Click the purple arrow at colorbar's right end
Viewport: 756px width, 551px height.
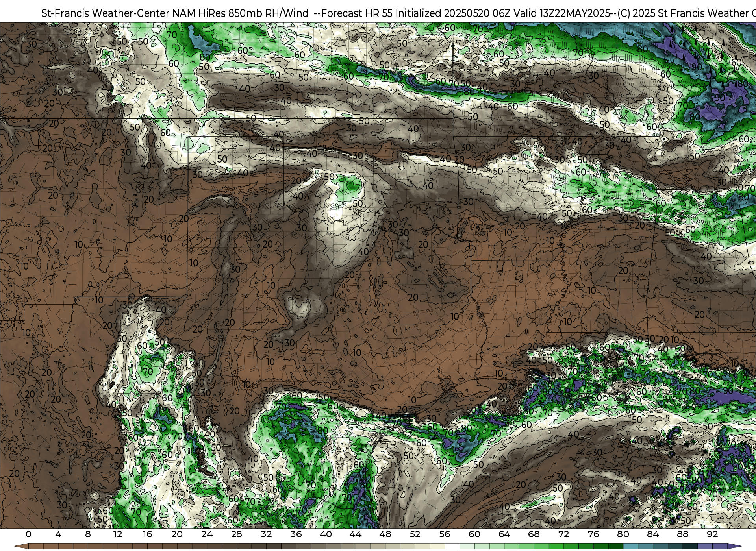pyautogui.click(x=734, y=546)
